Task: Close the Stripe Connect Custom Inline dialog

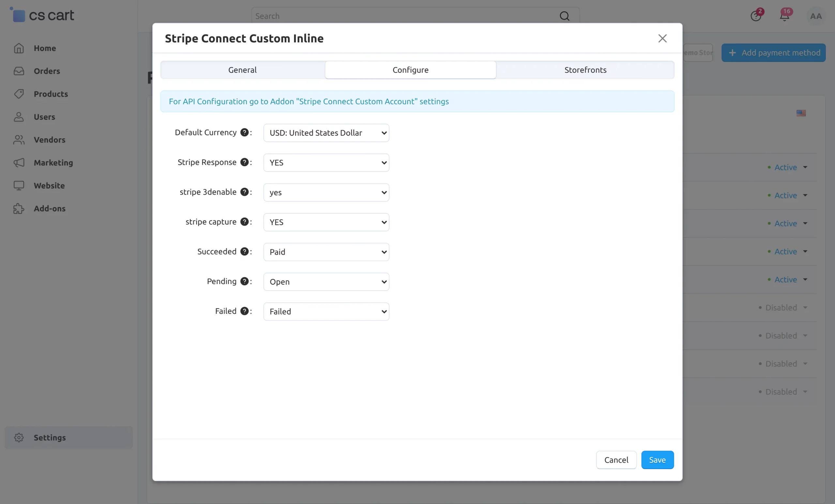Action: 662,38
